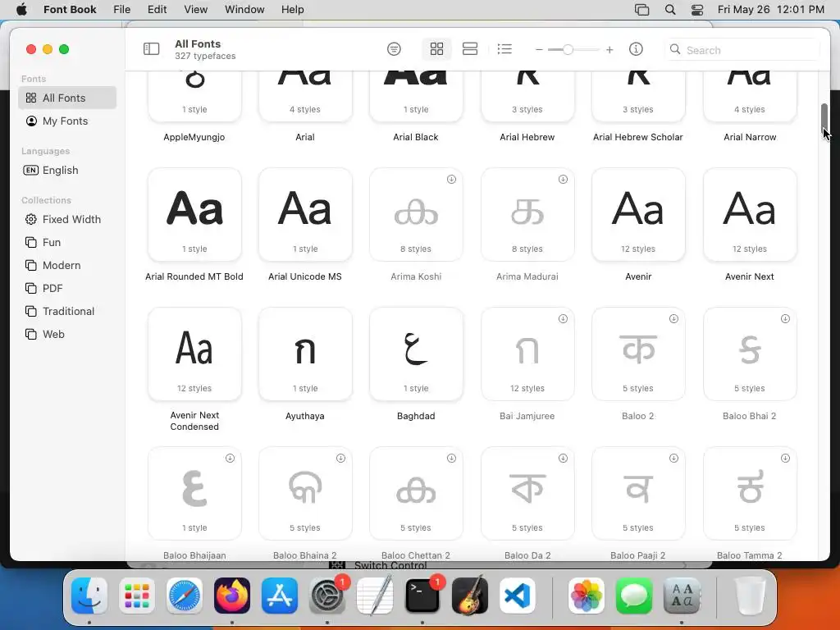
Task: Download the Baloo Da 2 font
Action: [563, 458]
